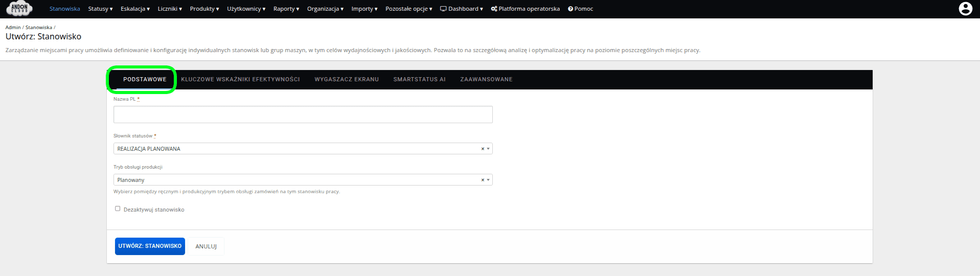This screenshot has width=980, height=276.
Task: Open the SmartStatus AI tab
Action: pos(419,79)
